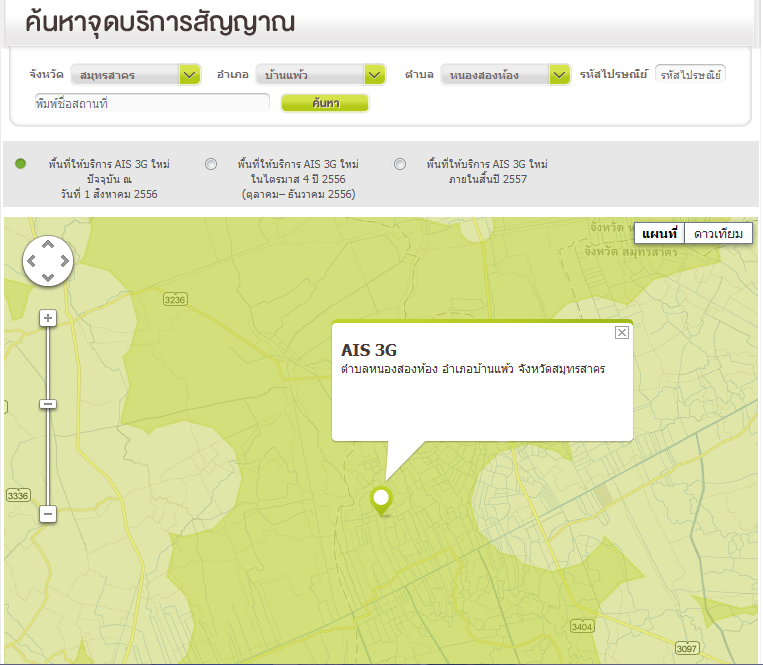
Task: Switch to the ดาวเทียม satellite view
Action: pos(718,234)
